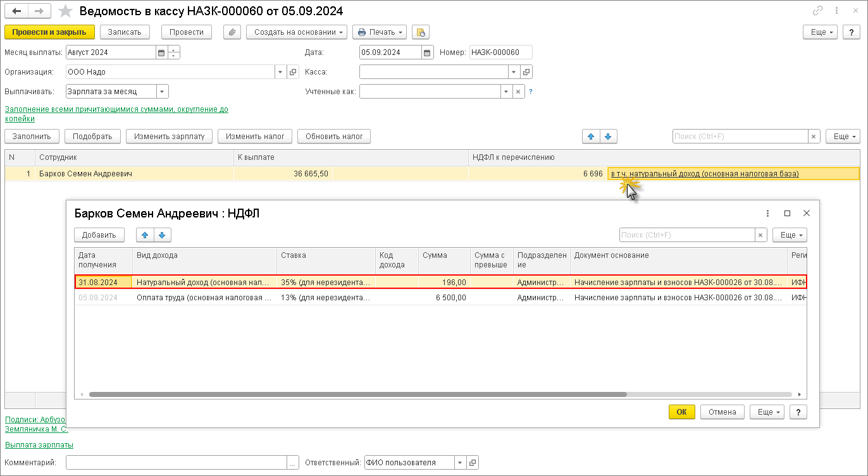Screen dimensions: 868x476
Task: Confirm the dialog with ОК
Action: point(681,412)
